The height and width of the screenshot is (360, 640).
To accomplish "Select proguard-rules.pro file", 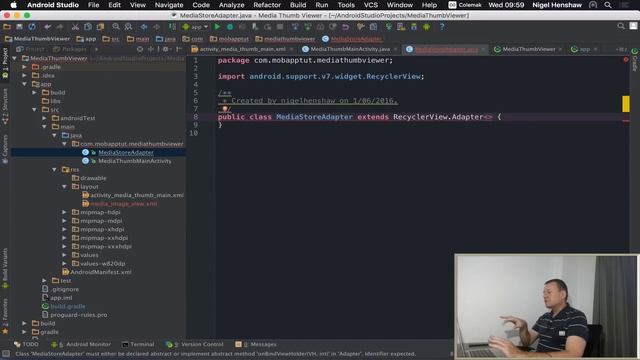I will [79, 315].
